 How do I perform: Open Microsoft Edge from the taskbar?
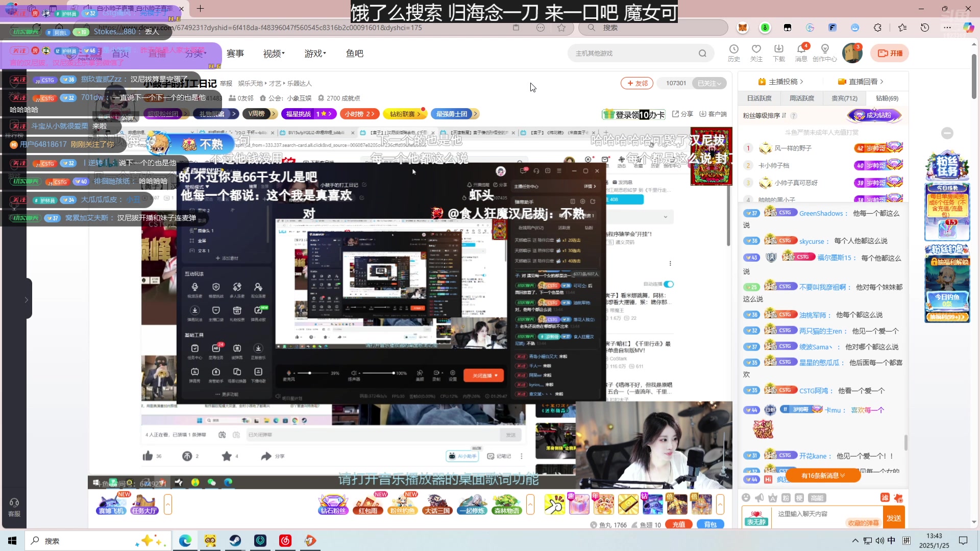[185, 540]
